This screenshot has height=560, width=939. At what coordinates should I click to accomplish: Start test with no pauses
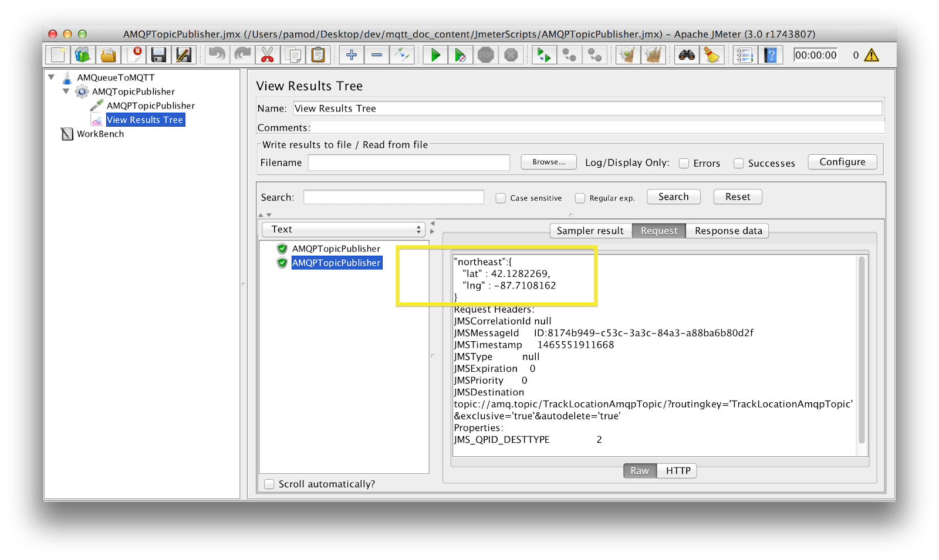click(461, 55)
